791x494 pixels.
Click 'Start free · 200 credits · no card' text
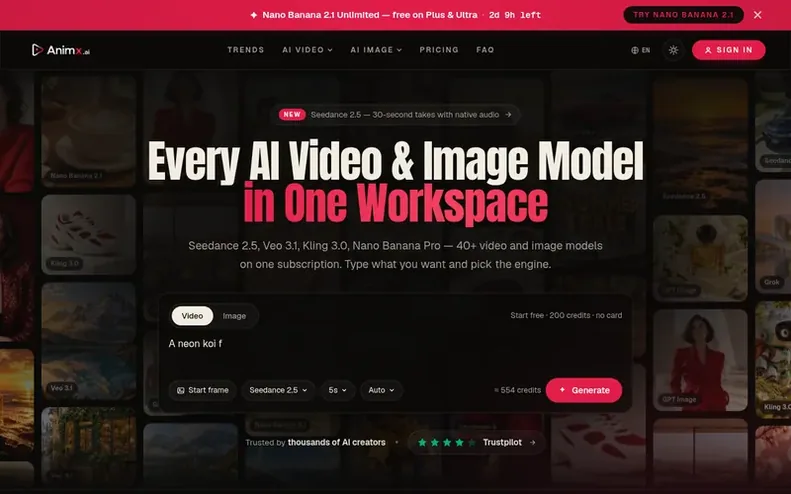pyautogui.click(x=566, y=315)
